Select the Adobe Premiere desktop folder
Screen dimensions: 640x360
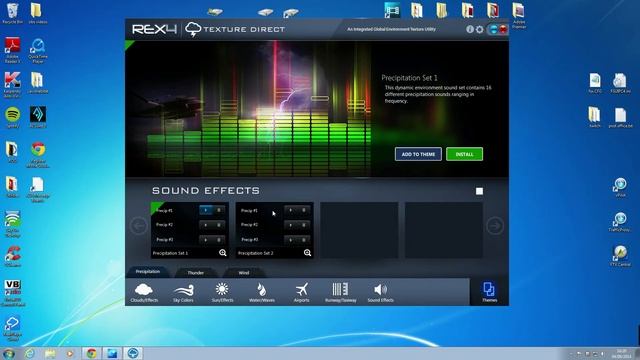tap(518, 16)
